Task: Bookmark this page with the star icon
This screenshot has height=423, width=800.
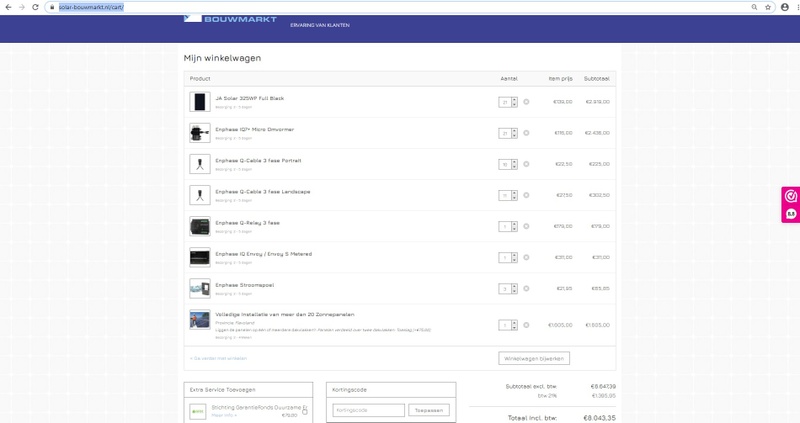Action: click(x=768, y=7)
